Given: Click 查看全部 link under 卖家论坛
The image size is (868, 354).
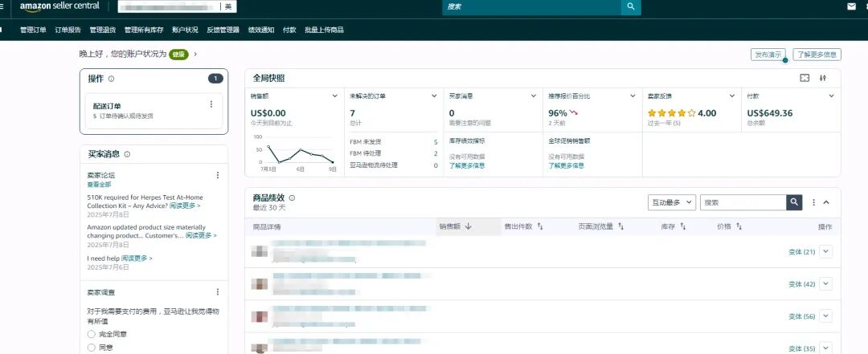Looking at the screenshot, I should click(99, 184).
